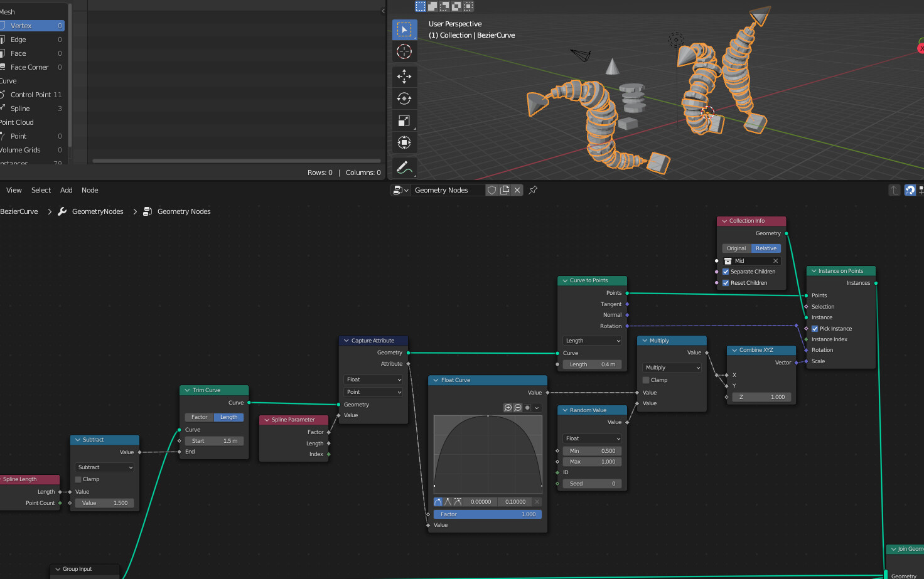The height and width of the screenshot is (579, 924).
Task: Set curve handle type to Auto Clamped
Action: [x=458, y=502]
